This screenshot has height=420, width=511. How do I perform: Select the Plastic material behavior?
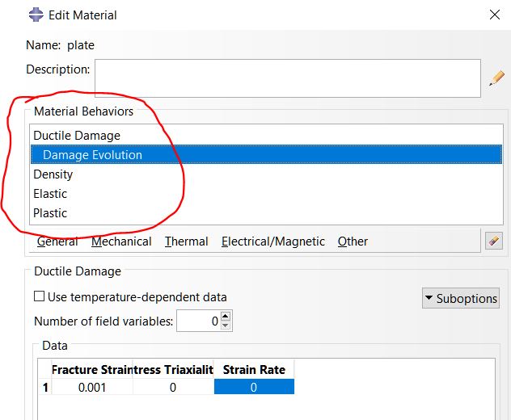point(50,213)
